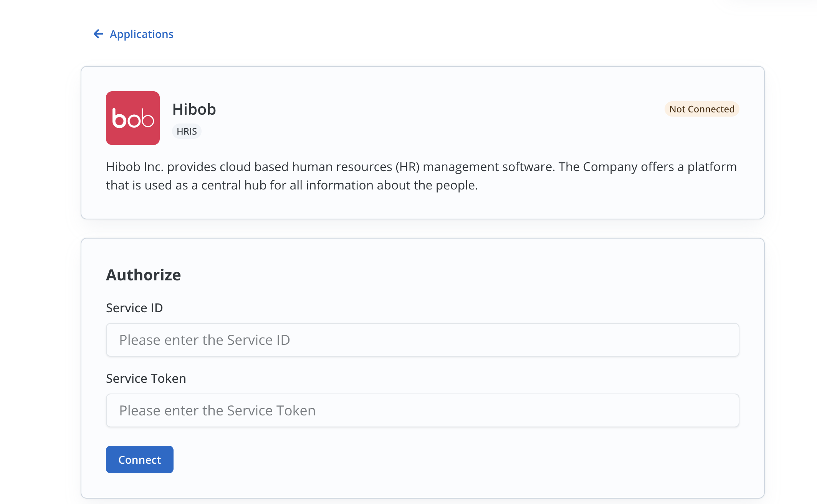This screenshot has height=504, width=817.
Task: Focus the Service ID input field
Action: (x=499, y=340)
